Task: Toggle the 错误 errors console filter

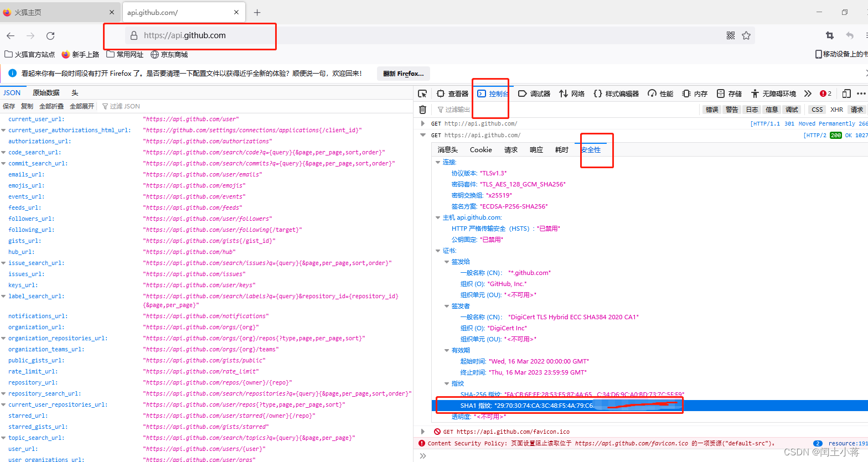Action: 712,110
